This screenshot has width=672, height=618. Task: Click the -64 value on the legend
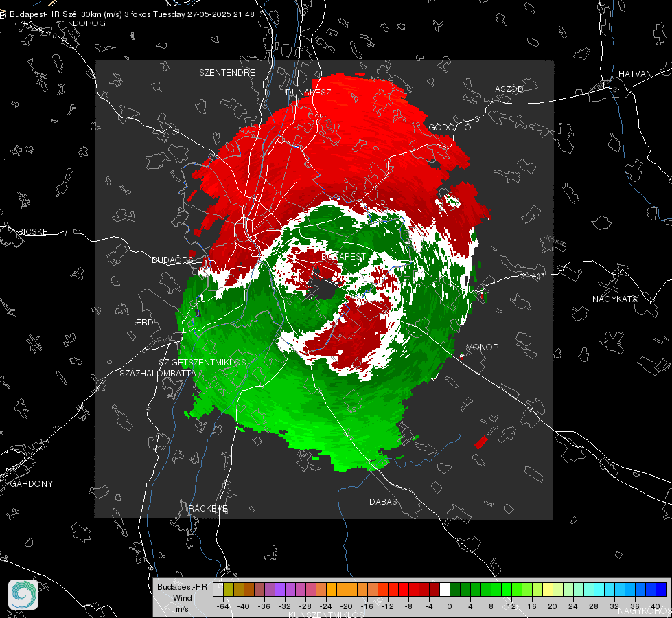point(223,606)
